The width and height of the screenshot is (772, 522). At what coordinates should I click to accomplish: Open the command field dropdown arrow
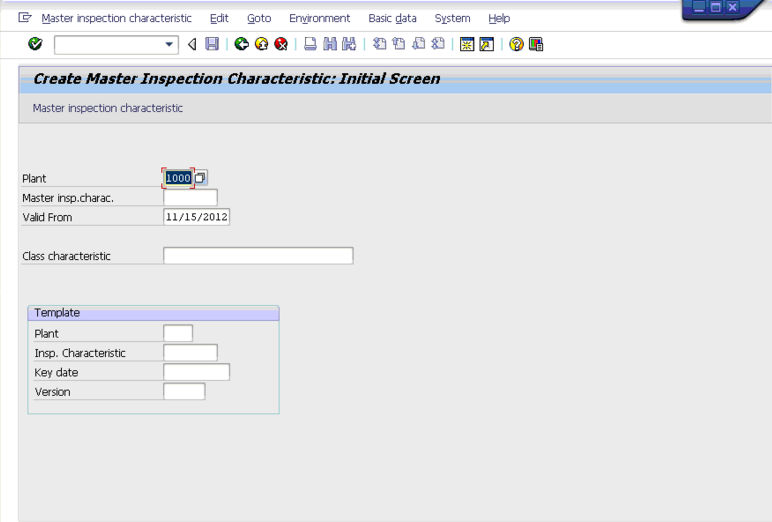tap(169, 44)
